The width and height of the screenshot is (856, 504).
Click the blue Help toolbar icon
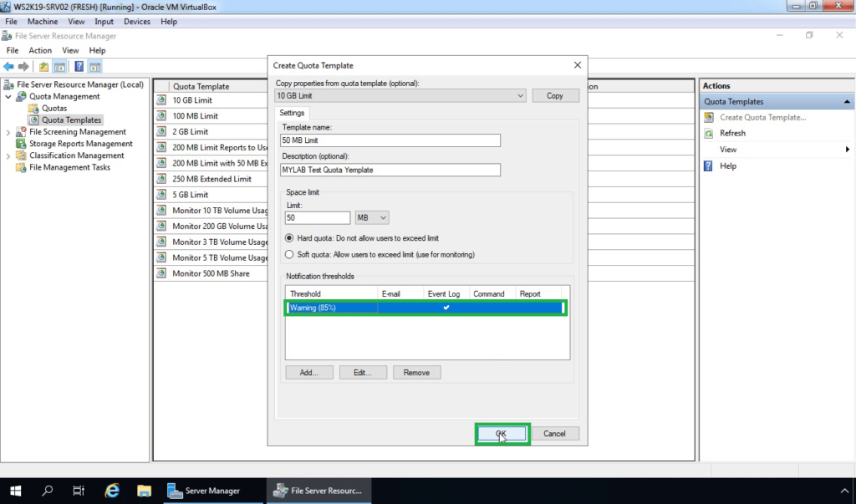[x=79, y=67]
